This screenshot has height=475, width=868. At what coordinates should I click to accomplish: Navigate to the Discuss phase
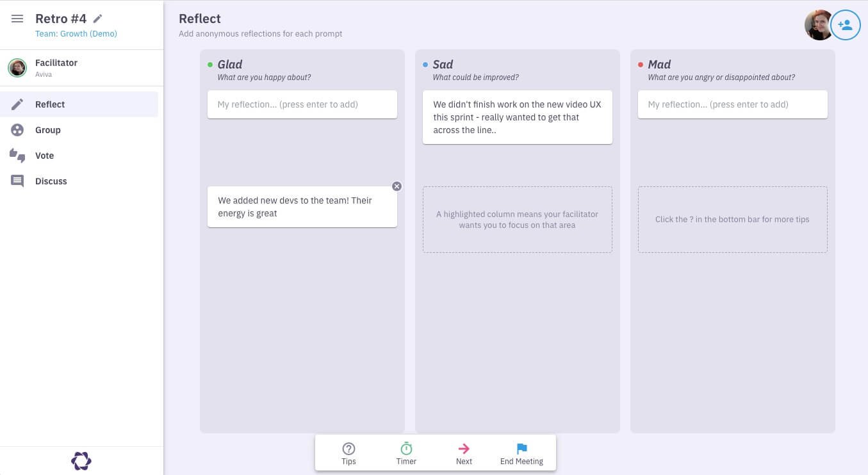click(x=51, y=181)
